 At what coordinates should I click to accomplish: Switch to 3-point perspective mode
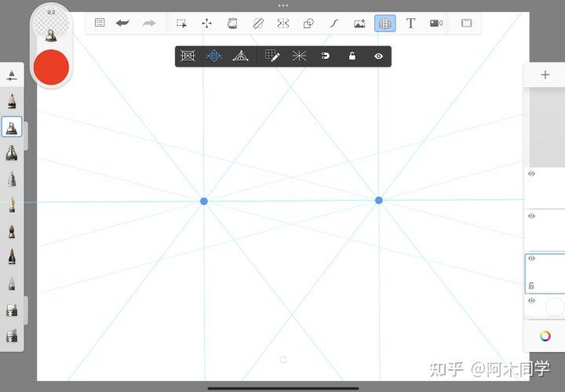241,56
